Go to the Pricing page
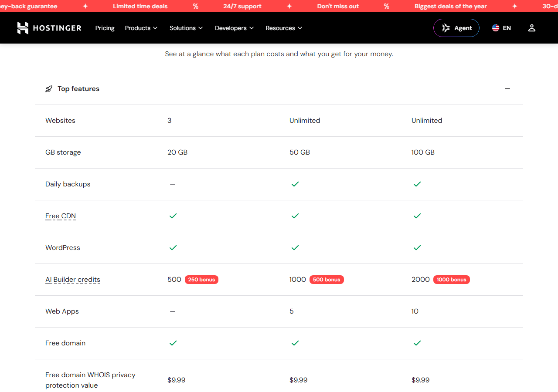The image size is (558, 392). pos(105,28)
